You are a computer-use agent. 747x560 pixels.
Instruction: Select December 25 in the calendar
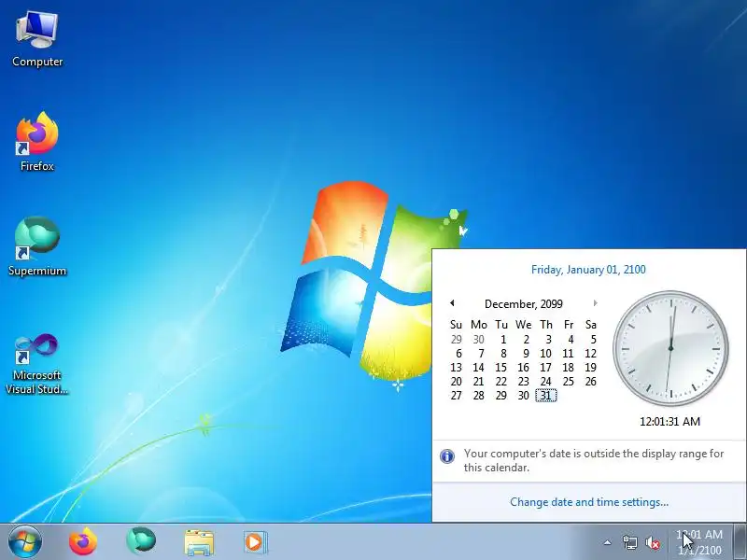(x=568, y=382)
